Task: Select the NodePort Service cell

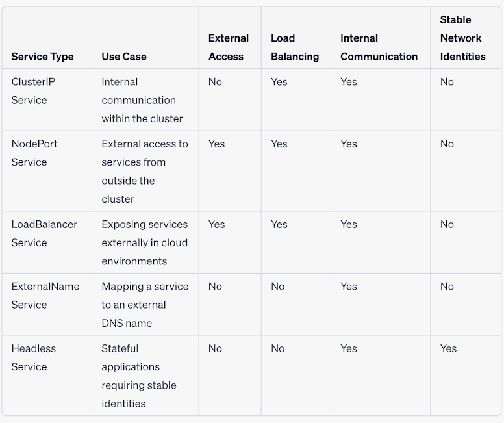Action: pos(34,153)
